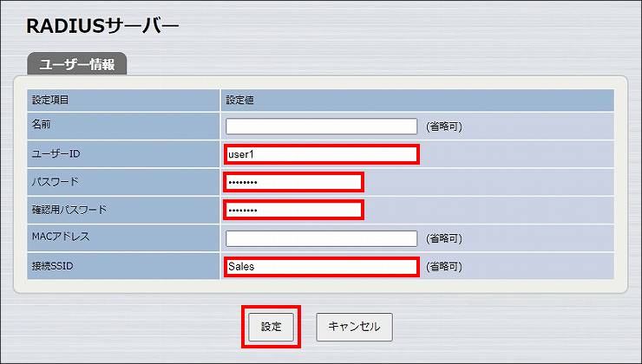The width and height of the screenshot is (642, 364).
Task: Click the 名前 input field
Action: point(321,127)
